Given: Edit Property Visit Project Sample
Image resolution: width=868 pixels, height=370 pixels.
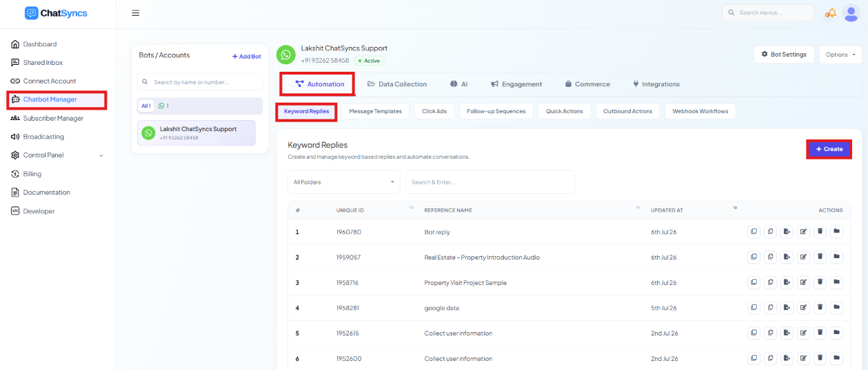Looking at the screenshot, I should 803,282.
